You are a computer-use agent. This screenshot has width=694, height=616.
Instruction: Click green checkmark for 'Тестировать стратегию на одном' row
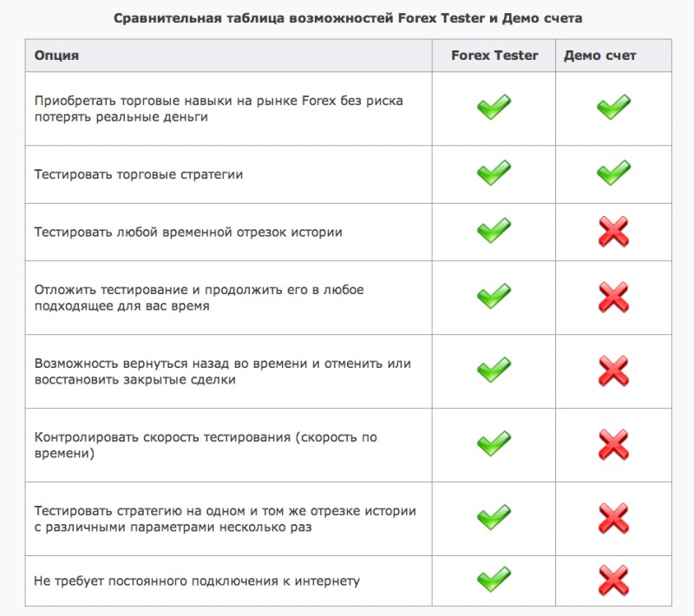494,519
